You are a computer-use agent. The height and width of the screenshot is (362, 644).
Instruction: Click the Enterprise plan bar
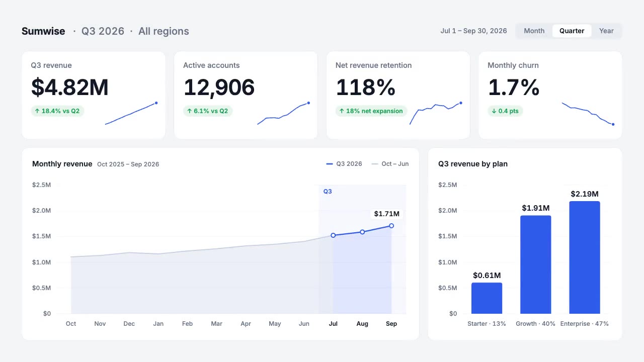pyautogui.click(x=585, y=257)
